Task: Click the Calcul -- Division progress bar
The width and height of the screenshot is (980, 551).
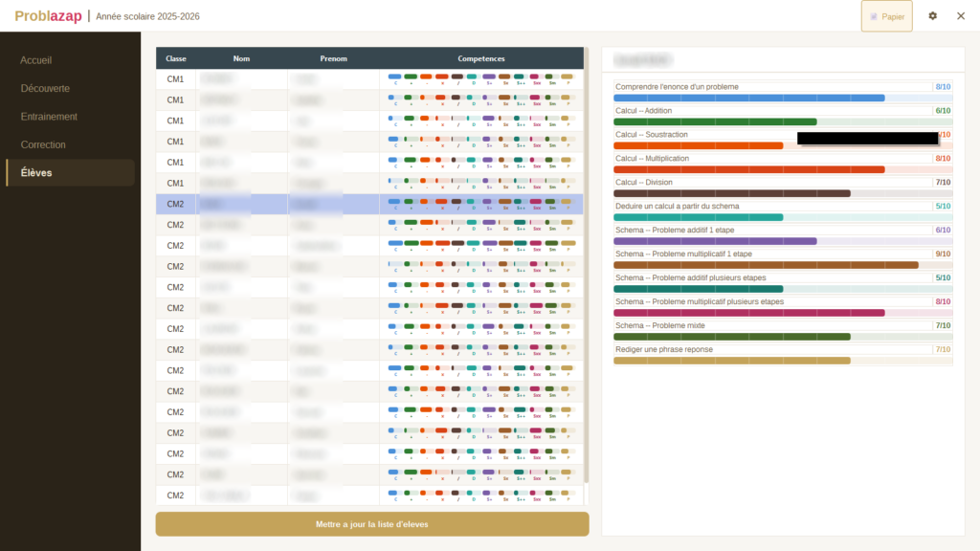Action: pyautogui.click(x=783, y=193)
